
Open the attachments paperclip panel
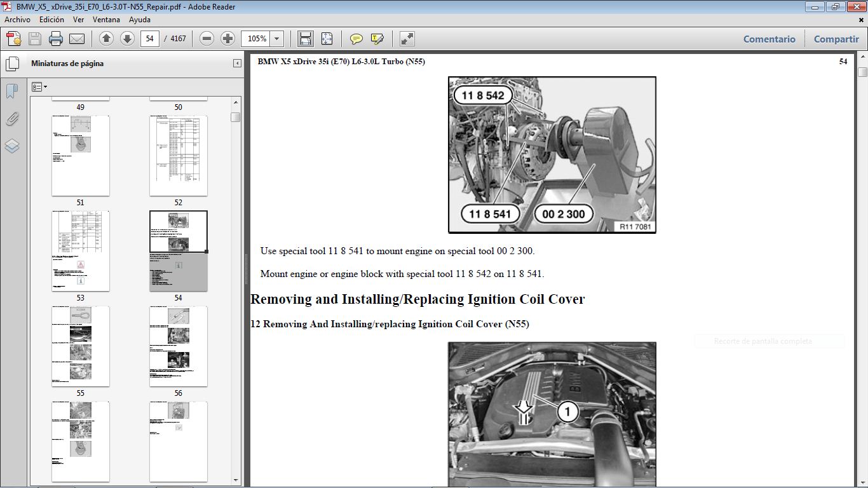tap(11, 118)
